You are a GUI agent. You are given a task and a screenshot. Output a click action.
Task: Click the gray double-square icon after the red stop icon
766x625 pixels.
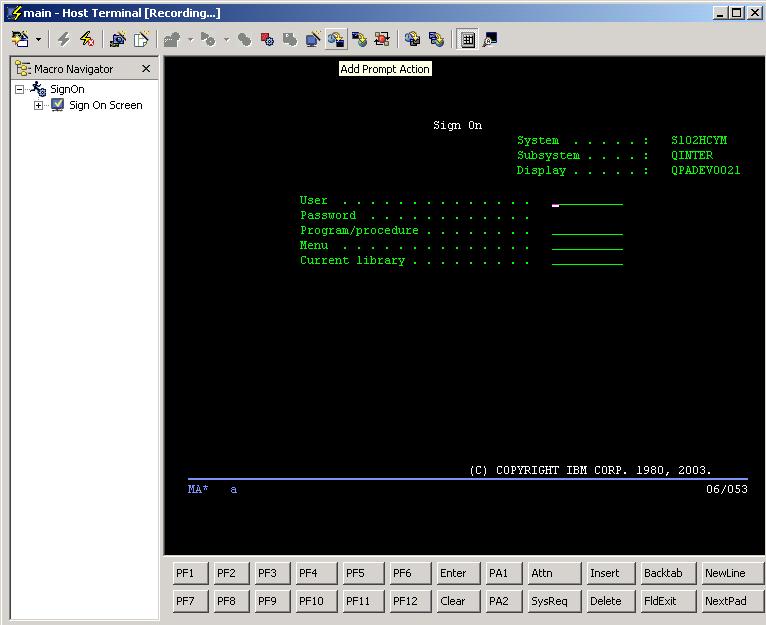[290, 39]
